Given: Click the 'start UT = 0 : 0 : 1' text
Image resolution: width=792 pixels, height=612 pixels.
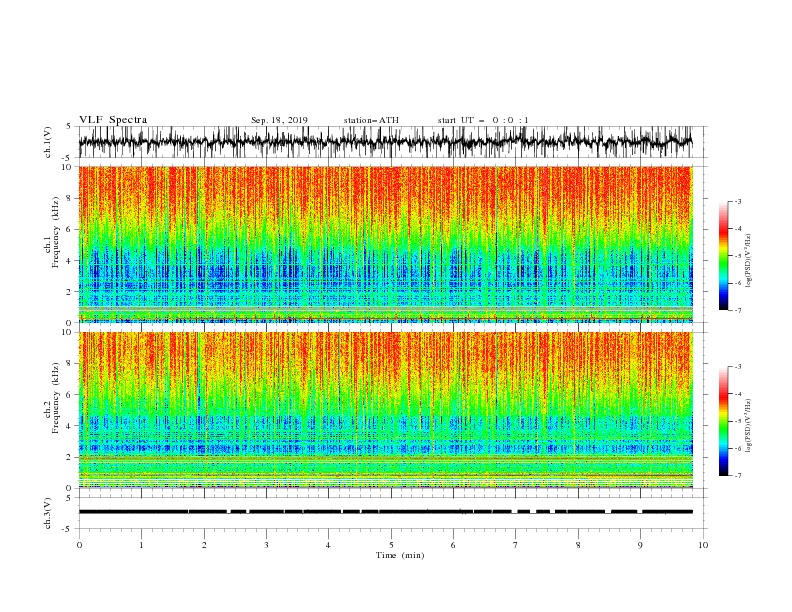Looking at the screenshot, I should tap(483, 120).
